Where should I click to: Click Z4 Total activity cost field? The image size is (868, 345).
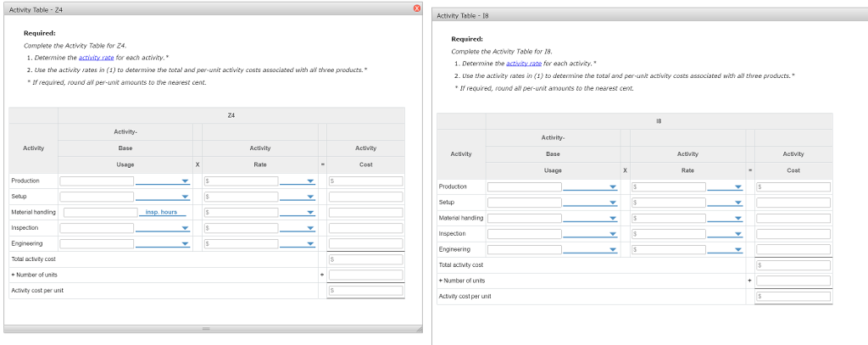pos(366,259)
